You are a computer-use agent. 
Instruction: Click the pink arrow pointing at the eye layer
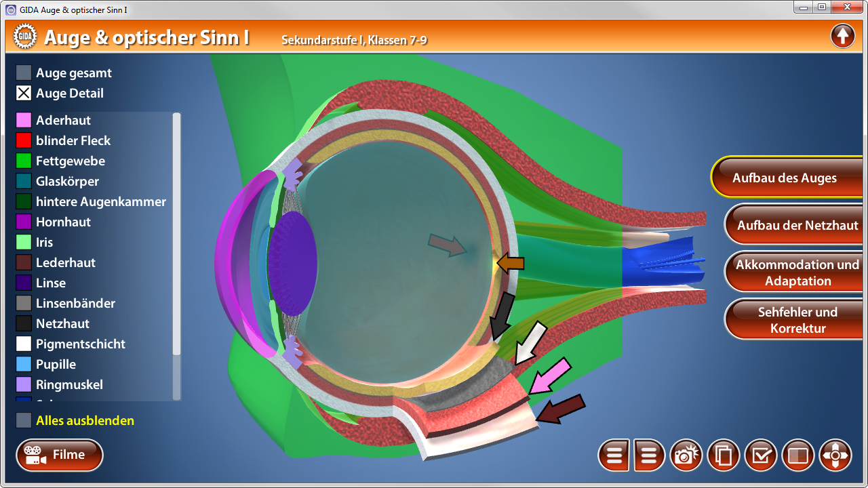click(550, 377)
